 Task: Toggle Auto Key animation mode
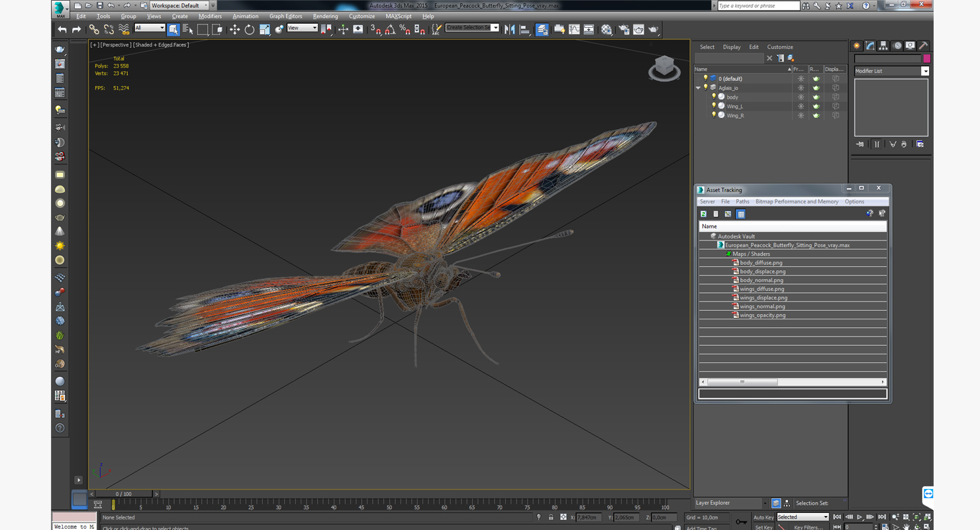click(x=763, y=517)
